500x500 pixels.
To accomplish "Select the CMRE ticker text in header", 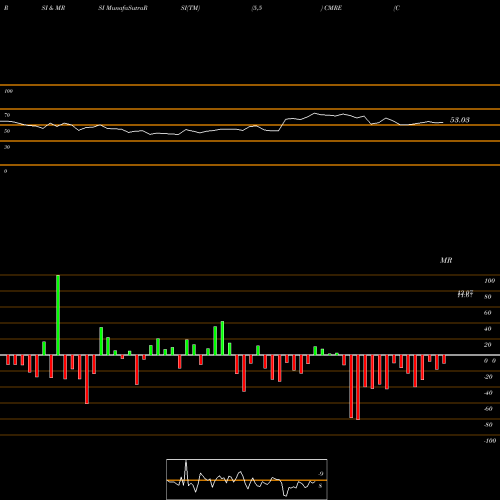I will (x=333, y=8).
